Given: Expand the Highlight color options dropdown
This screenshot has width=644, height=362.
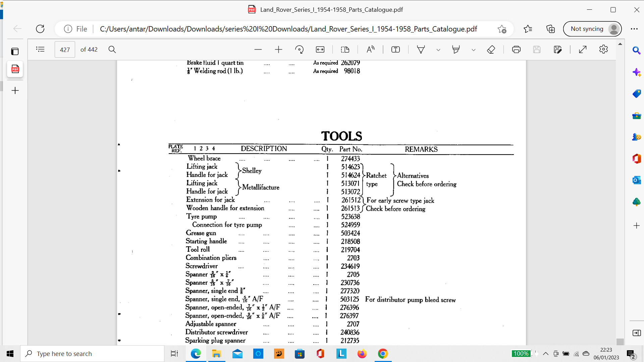Looking at the screenshot, I should click(473, 50).
